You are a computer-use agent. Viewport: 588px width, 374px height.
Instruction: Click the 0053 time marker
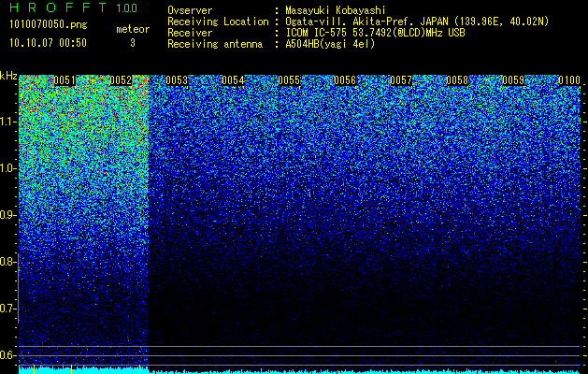coord(177,80)
